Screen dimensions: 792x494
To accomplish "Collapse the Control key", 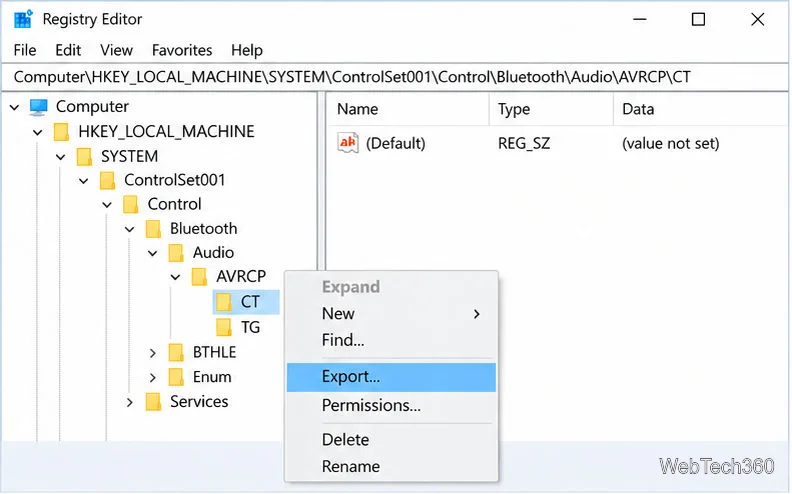I will [x=107, y=205].
